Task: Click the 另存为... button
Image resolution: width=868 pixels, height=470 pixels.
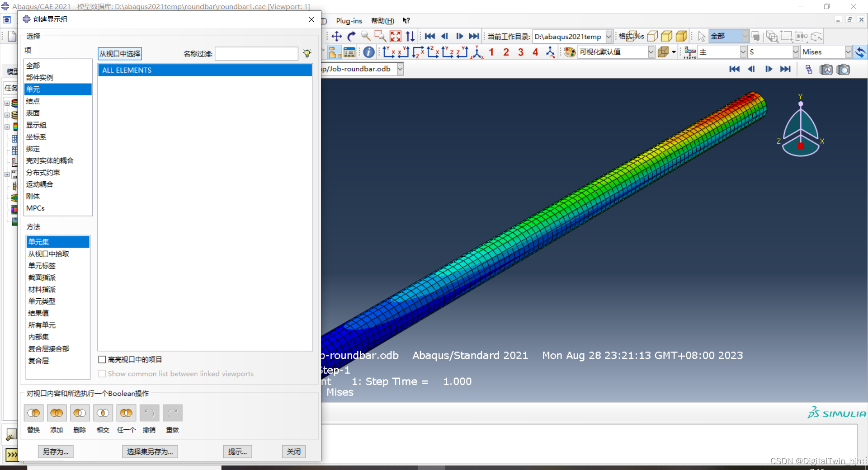Action: pos(56,451)
